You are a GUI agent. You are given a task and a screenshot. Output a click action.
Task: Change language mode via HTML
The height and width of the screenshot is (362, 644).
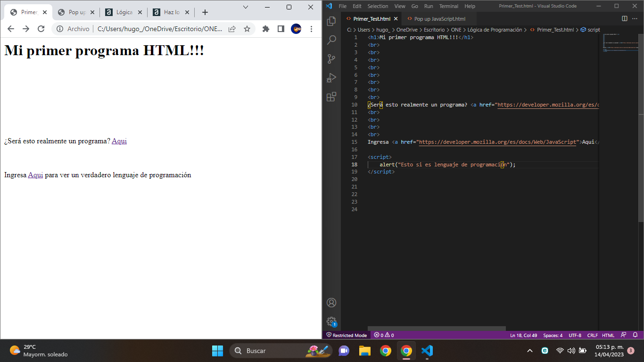(608, 335)
